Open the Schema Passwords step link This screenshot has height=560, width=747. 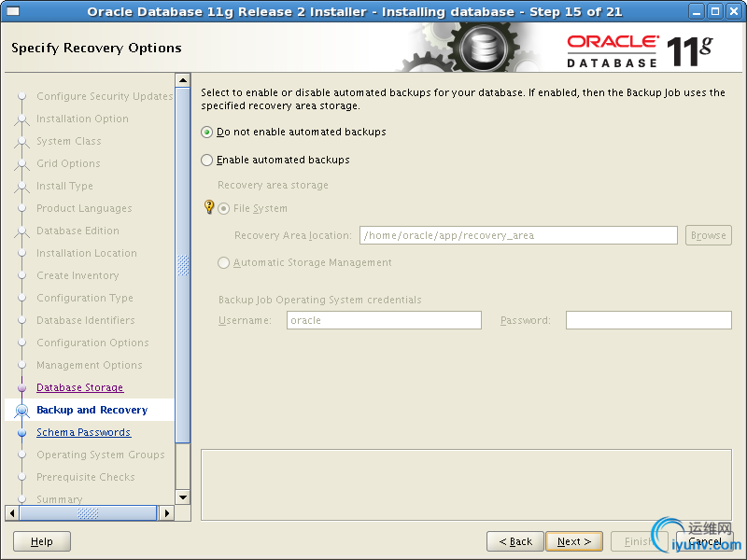(83, 432)
